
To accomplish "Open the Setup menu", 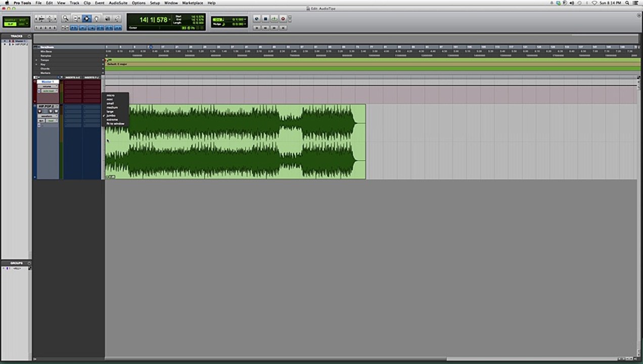I will pos(155,3).
